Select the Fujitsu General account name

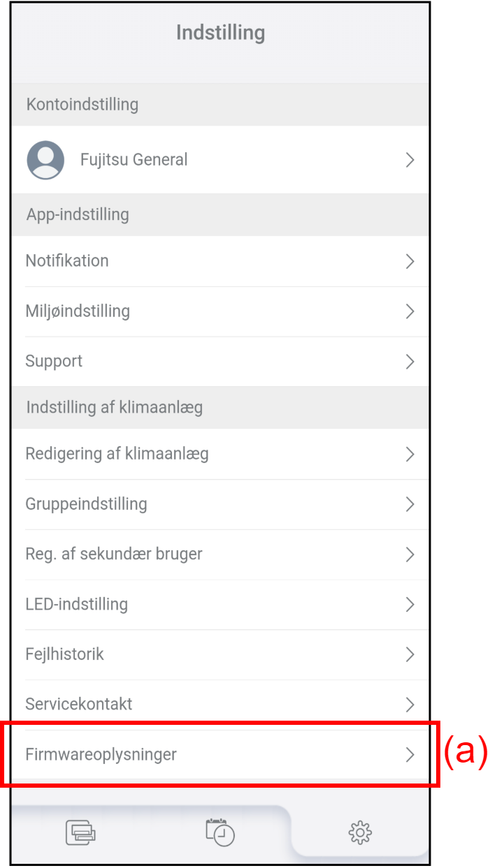(134, 160)
